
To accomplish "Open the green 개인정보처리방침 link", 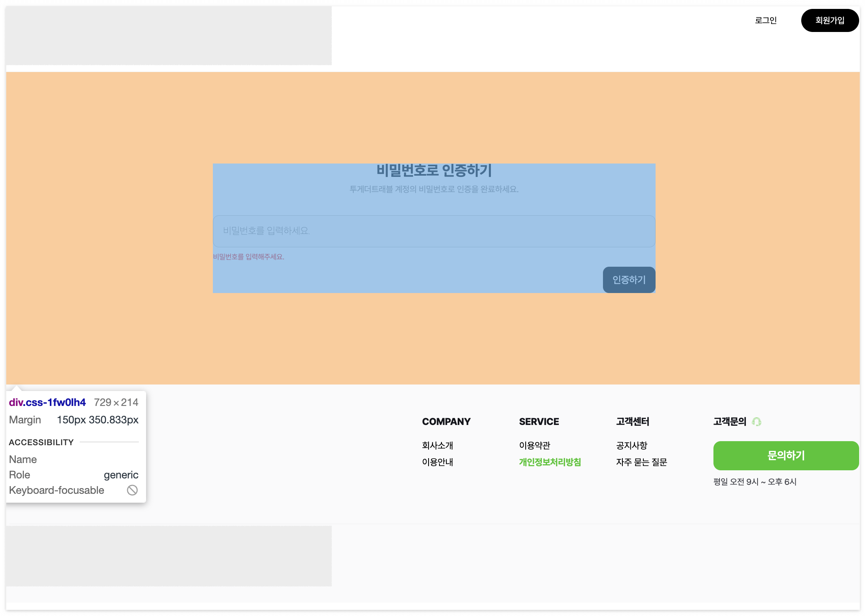I will pos(550,462).
